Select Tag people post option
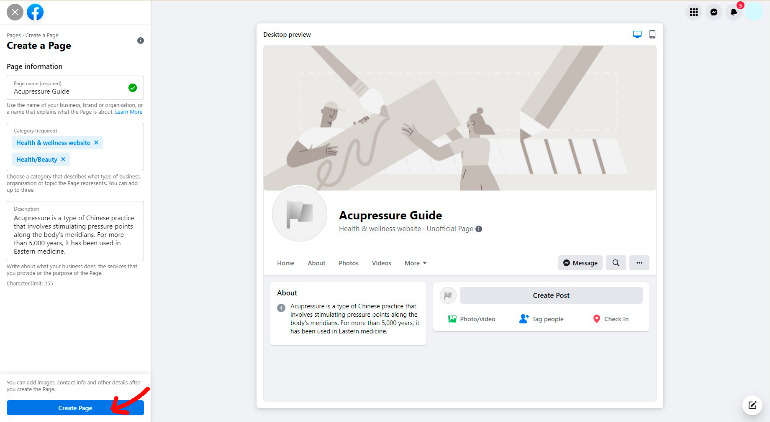Image resolution: width=770 pixels, height=422 pixels. 541,319
